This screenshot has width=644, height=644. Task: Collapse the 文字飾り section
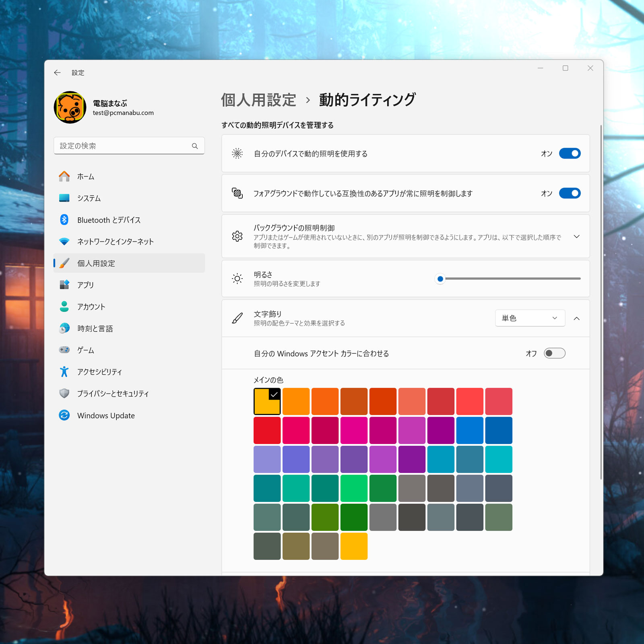[577, 318]
